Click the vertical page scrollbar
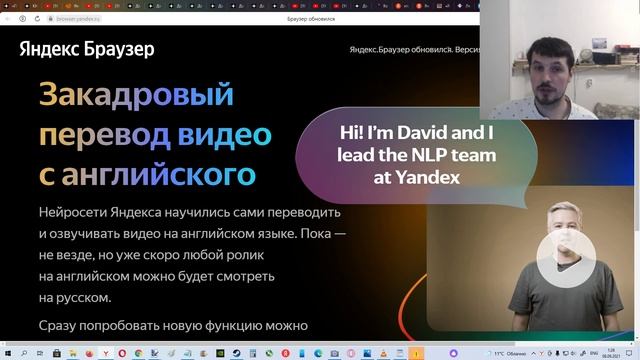The image size is (640, 360). 637,176
